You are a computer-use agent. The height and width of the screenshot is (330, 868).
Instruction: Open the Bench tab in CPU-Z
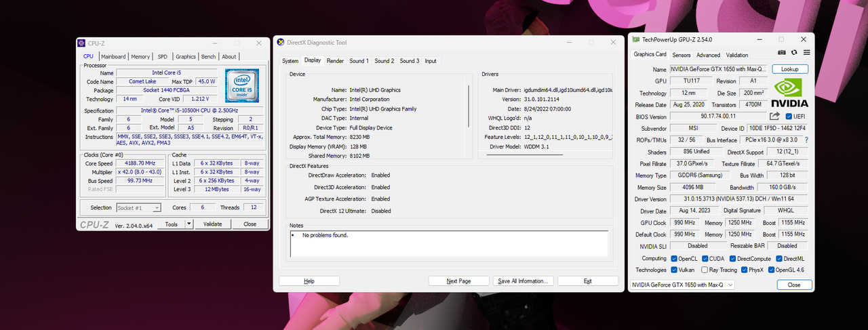point(209,57)
